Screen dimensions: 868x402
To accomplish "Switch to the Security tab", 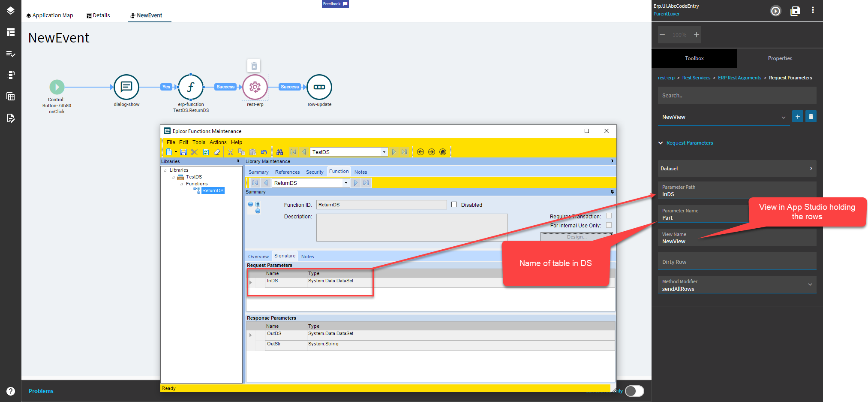I will 315,172.
